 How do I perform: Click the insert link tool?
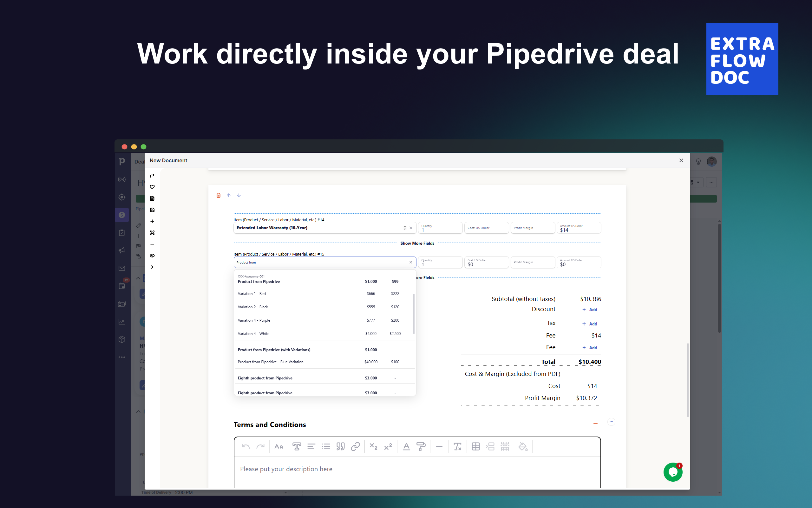355,446
